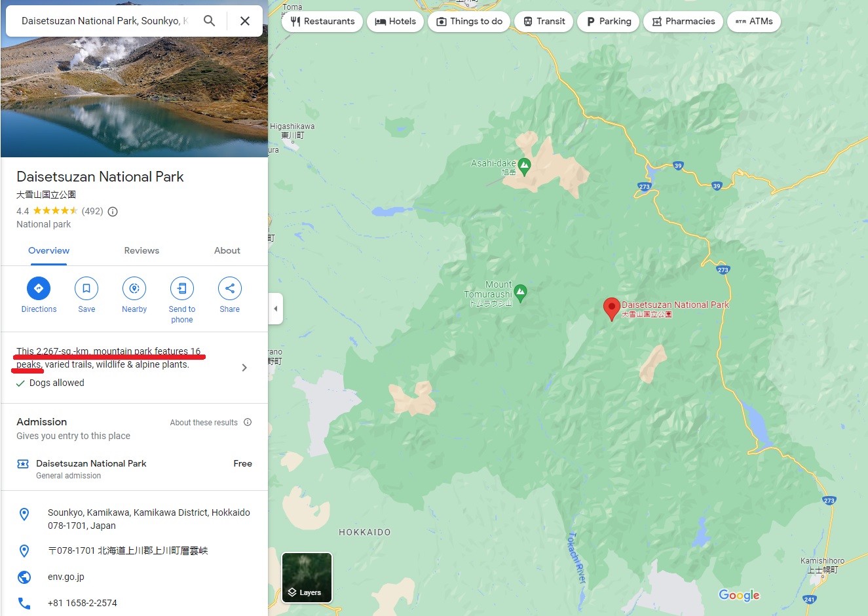Image resolution: width=868 pixels, height=616 pixels.
Task: Select the Daisetsuzan National Park admission row
Action: (x=134, y=469)
